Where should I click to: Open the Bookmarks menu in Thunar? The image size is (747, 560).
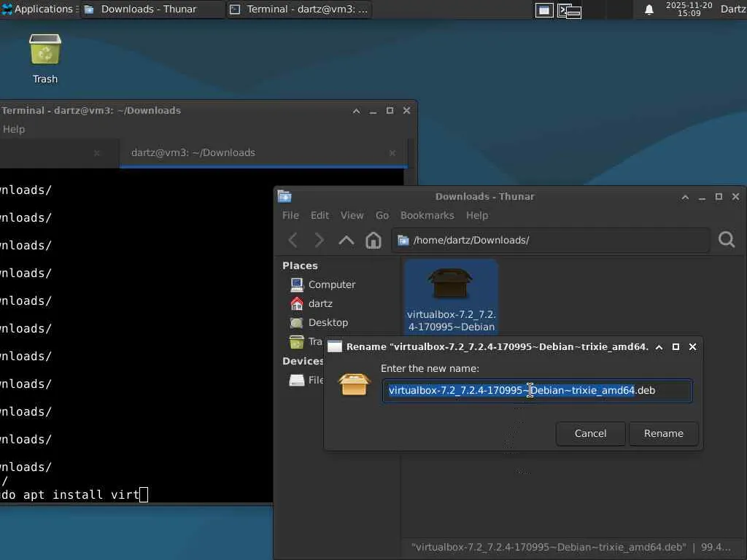point(427,216)
